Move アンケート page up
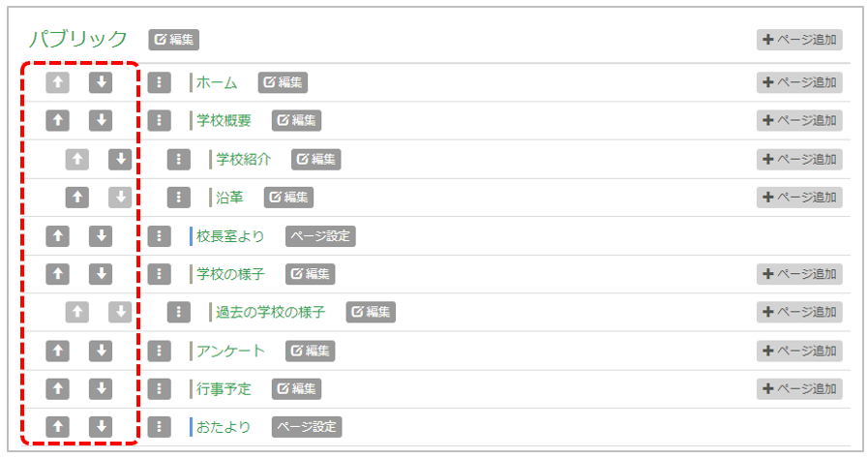The height and width of the screenshot is (459, 868). (x=58, y=351)
